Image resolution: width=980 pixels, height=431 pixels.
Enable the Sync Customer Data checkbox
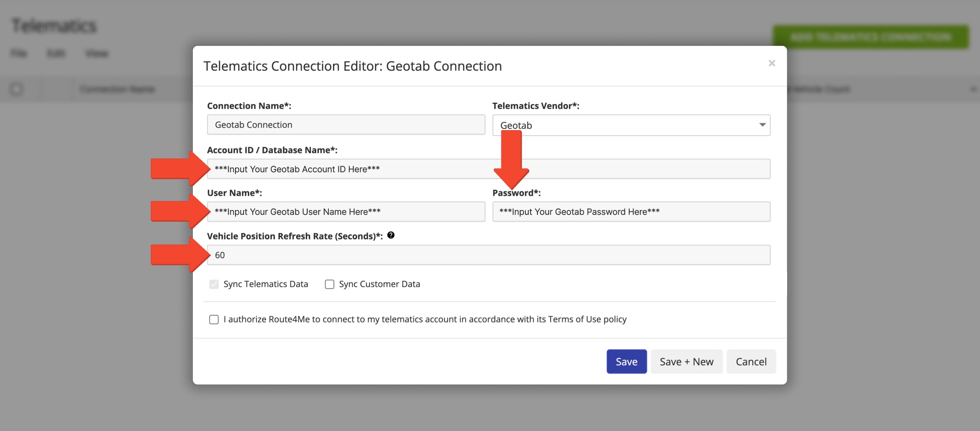[x=330, y=284]
